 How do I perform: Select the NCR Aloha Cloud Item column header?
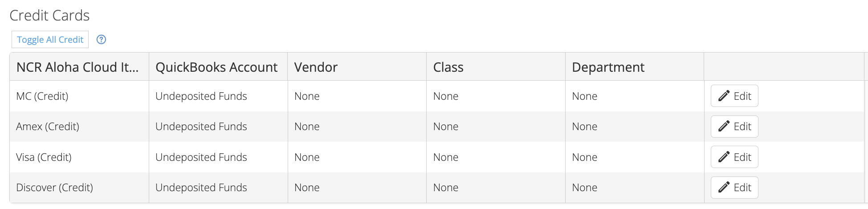(79, 67)
